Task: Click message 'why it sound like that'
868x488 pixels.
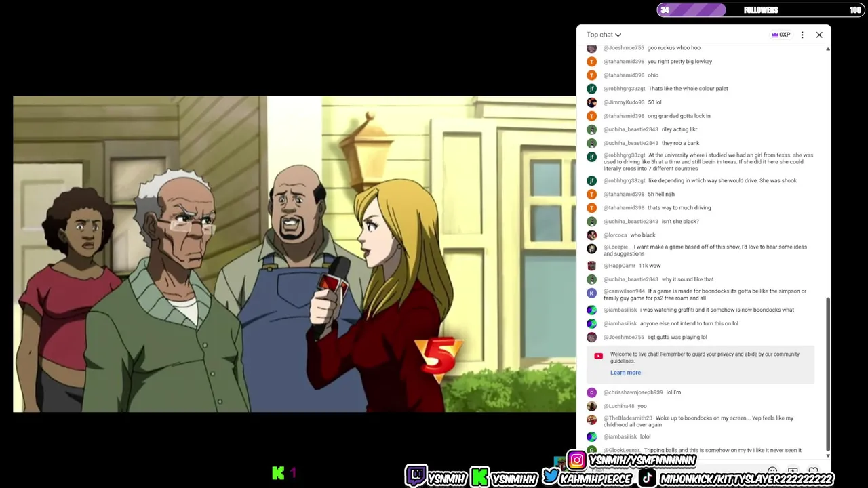Action: point(688,279)
